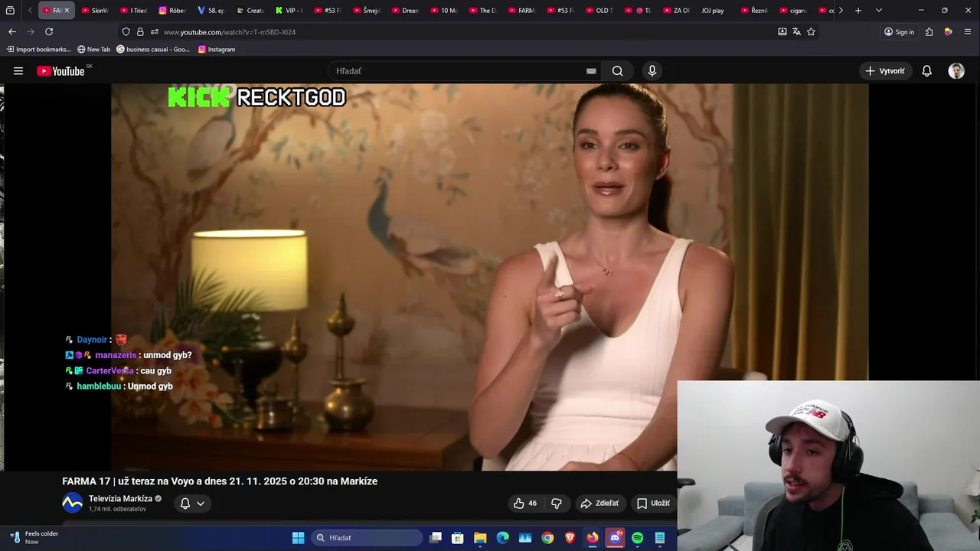This screenshot has height=551, width=980.
Task: Reload the page with refresh icon
Action: point(49,31)
